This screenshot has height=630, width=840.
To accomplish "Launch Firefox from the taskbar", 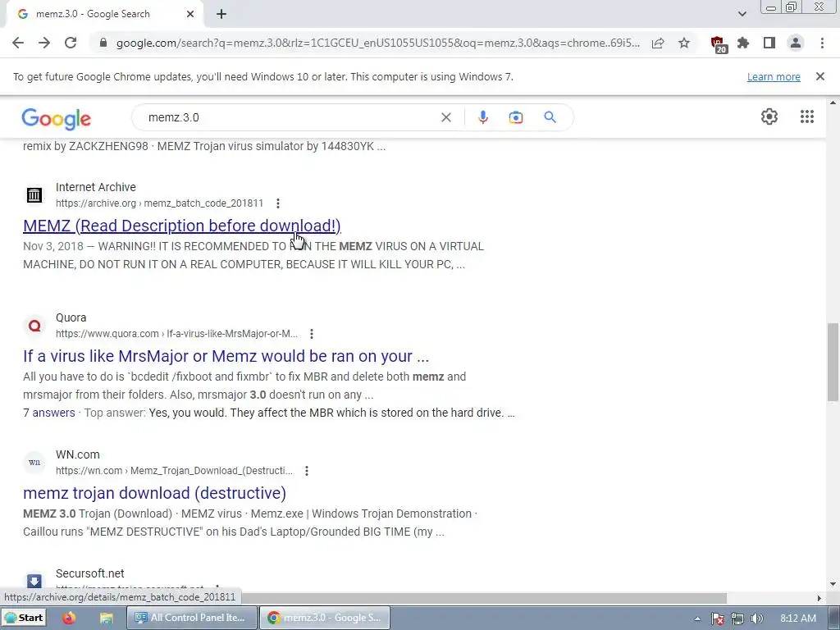I will [x=69, y=618].
